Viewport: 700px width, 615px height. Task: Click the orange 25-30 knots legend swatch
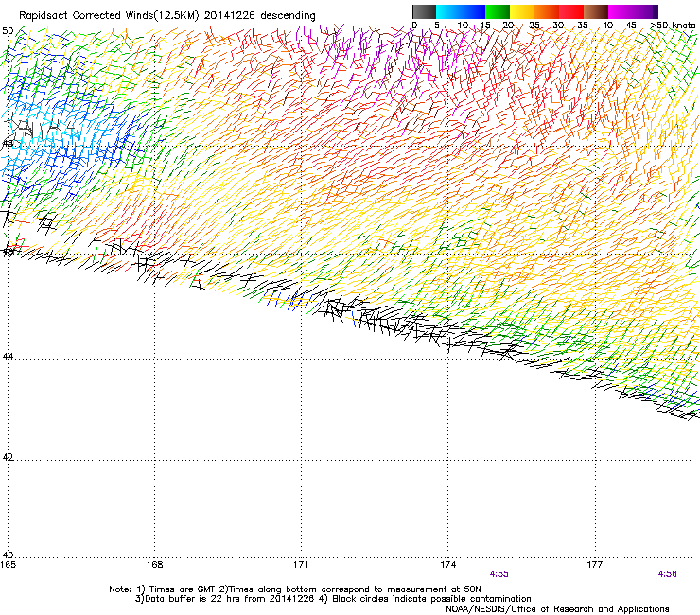pos(547,11)
